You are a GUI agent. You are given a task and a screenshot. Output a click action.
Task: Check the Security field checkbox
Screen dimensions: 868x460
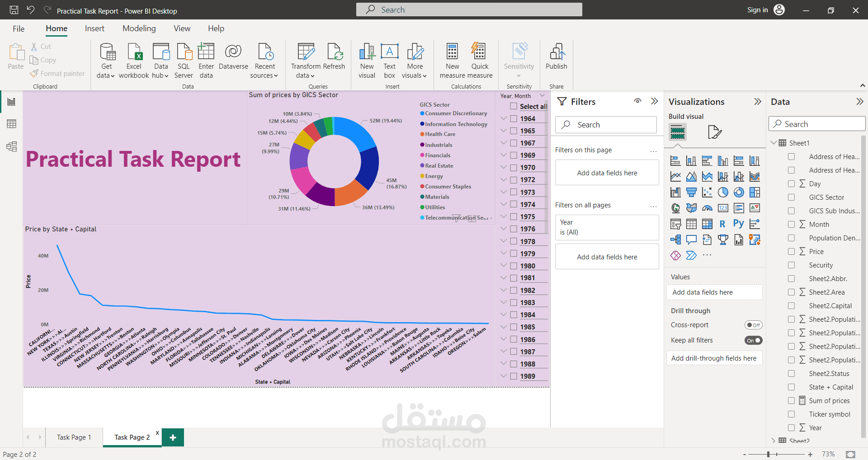click(x=791, y=265)
